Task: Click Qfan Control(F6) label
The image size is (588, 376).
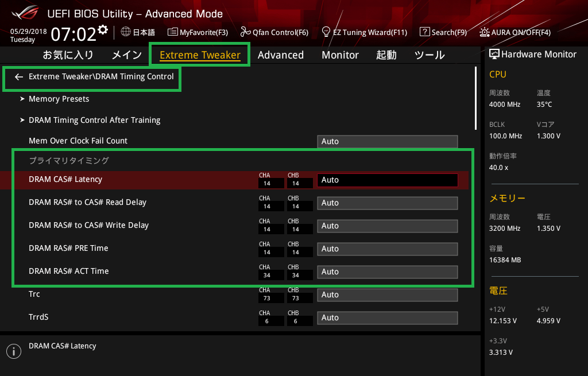Action: (280, 32)
